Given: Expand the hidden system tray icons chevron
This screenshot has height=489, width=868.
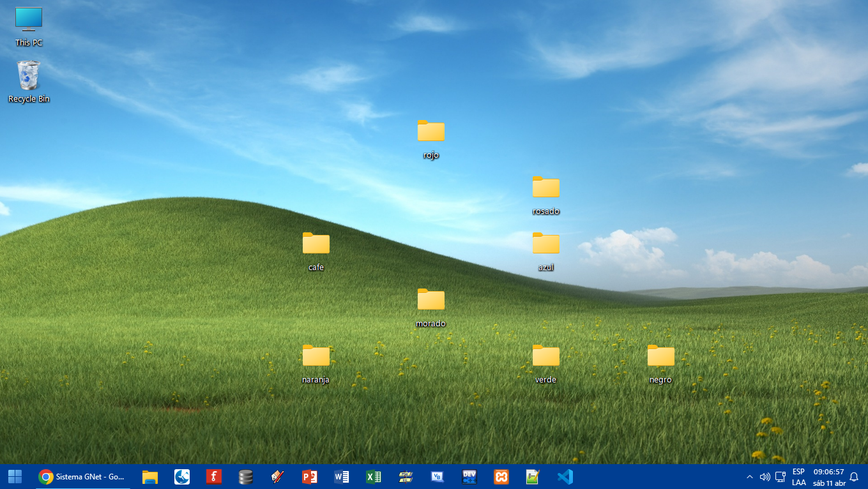Looking at the screenshot, I should click(x=750, y=477).
